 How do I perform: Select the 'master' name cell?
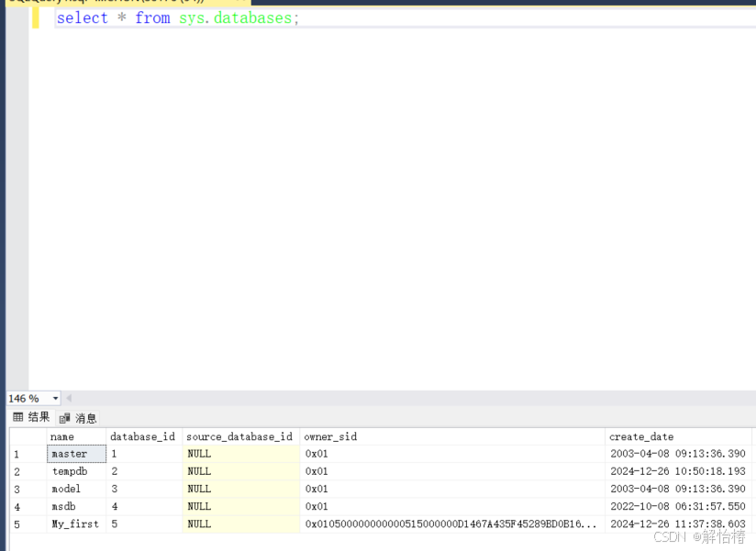coord(77,454)
